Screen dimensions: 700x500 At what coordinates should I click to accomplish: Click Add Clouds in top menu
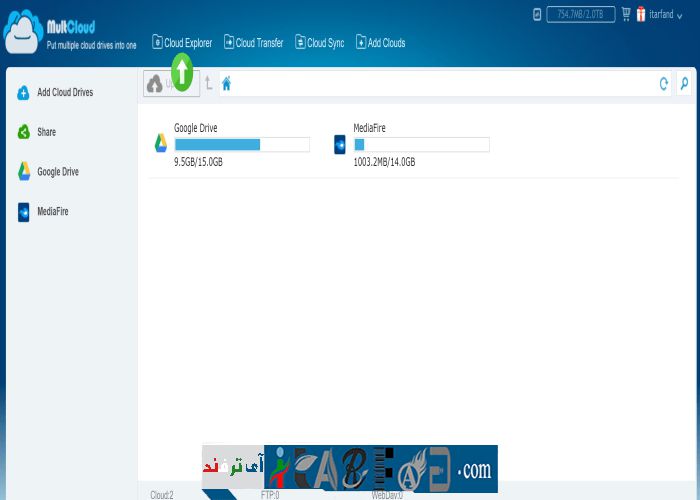(x=381, y=43)
